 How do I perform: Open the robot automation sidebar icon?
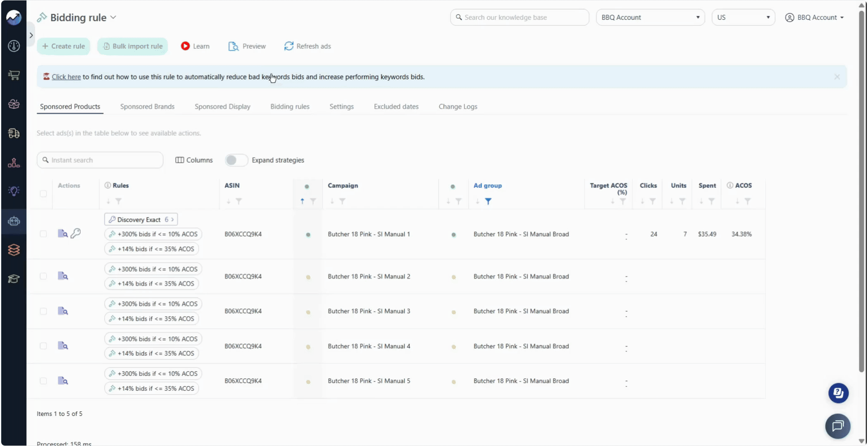[x=14, y=221]
